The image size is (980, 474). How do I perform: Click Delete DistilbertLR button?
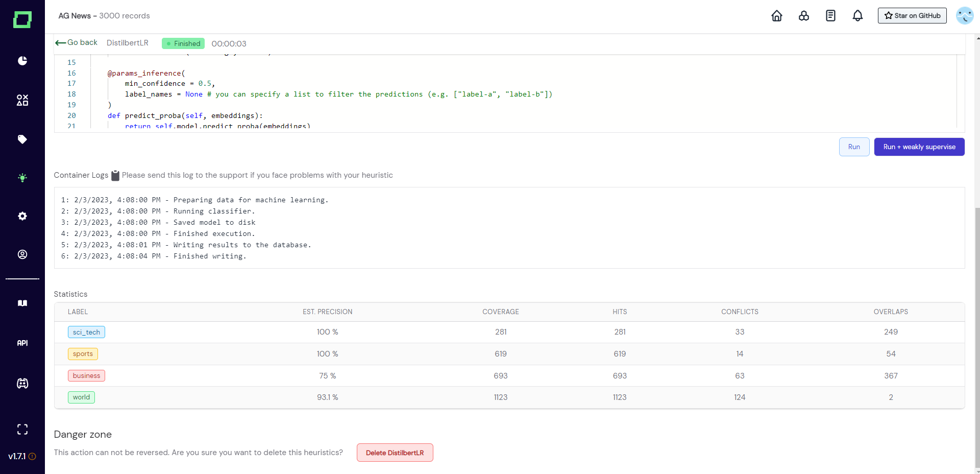[395, 453]
